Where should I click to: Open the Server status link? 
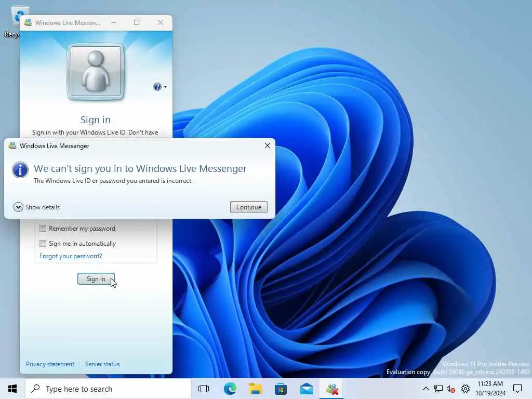102,364
